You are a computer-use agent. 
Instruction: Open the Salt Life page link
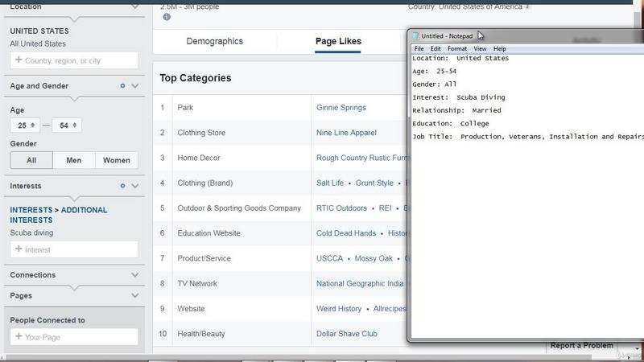click(x=330, y=183)
